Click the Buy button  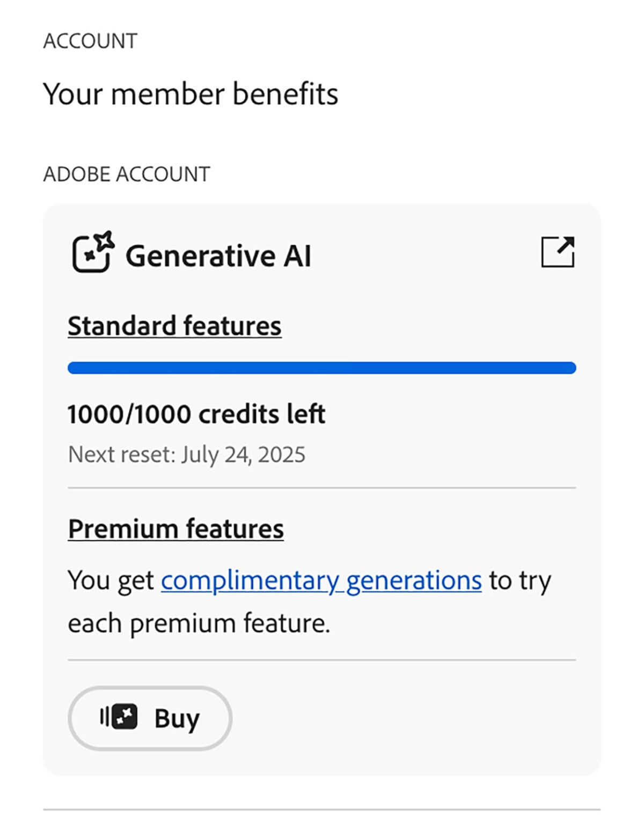click(149, 717)
